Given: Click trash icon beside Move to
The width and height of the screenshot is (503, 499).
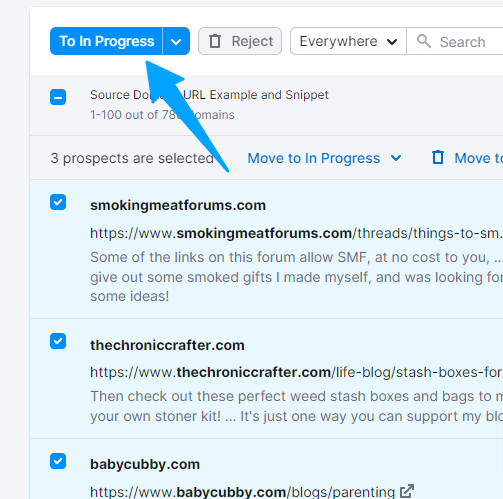Looking at the screenshot, I should pos(438,157).
